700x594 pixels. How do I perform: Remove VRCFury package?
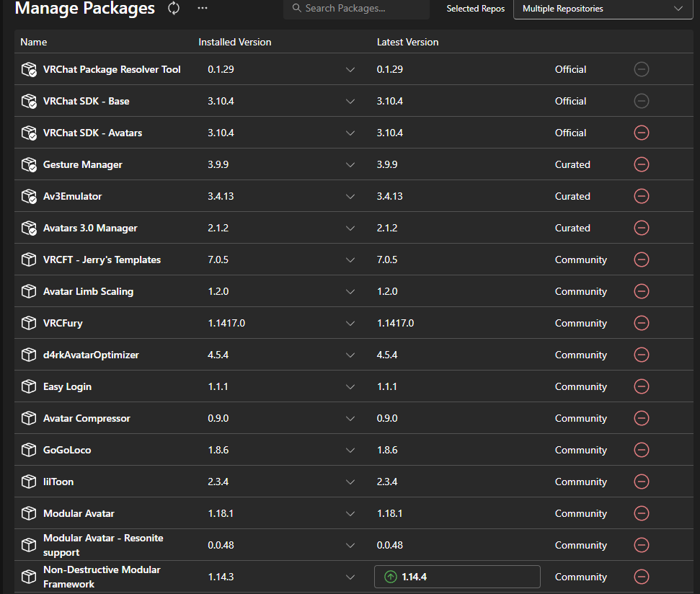coord(642,323)
